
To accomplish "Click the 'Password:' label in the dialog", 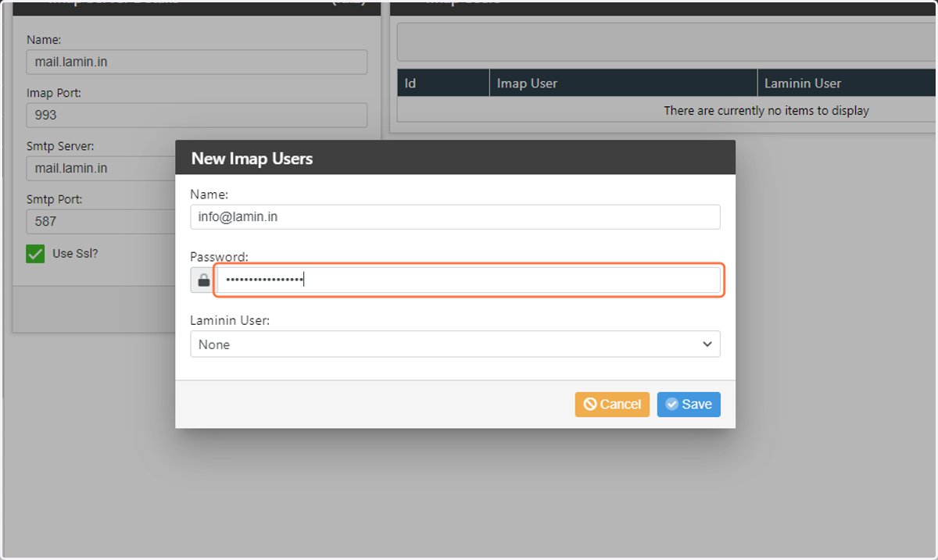I will 219,257.
